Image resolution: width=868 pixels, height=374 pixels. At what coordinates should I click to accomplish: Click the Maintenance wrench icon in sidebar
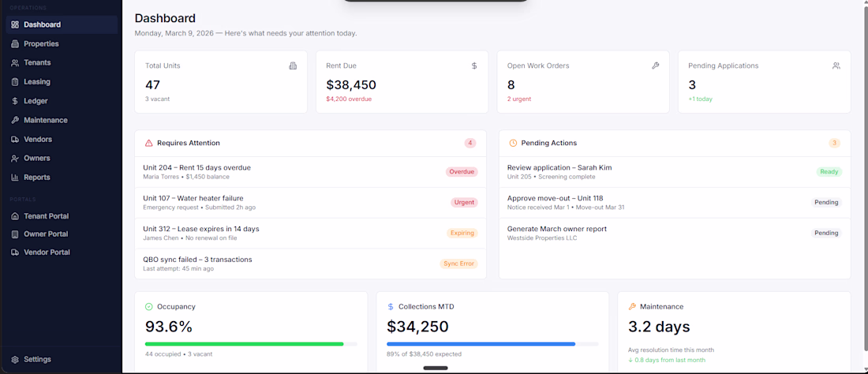[15, 120]
